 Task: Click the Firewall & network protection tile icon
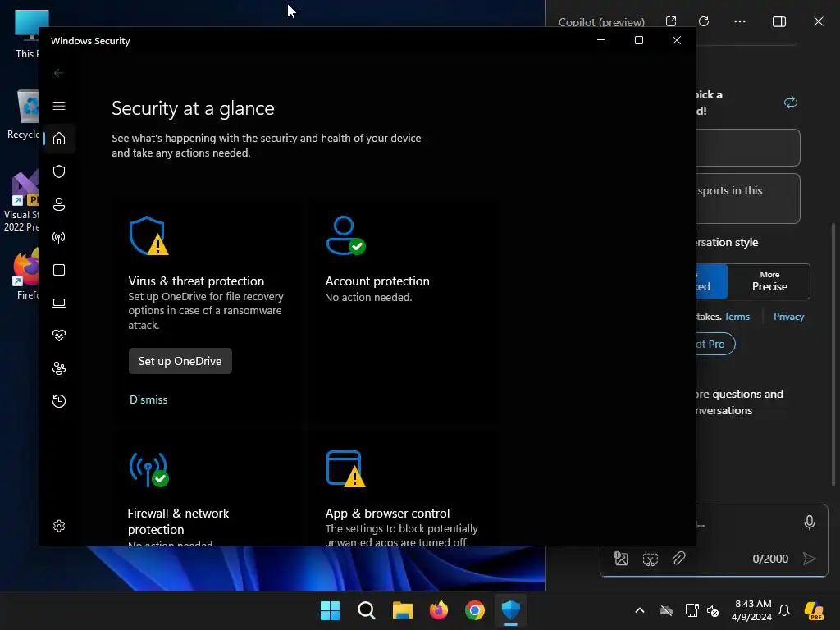click(148, 469)
